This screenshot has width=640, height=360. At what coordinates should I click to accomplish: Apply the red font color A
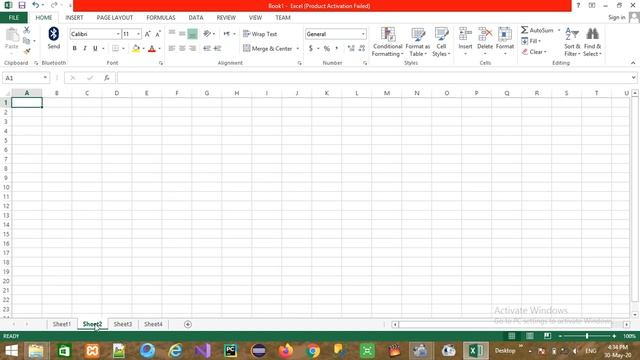click(x=152, y=49)
